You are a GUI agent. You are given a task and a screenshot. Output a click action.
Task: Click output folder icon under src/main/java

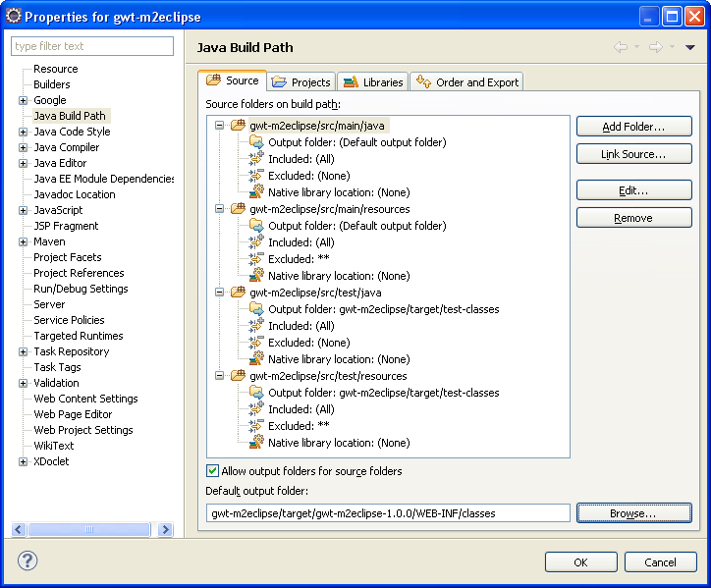coord(256,142)
